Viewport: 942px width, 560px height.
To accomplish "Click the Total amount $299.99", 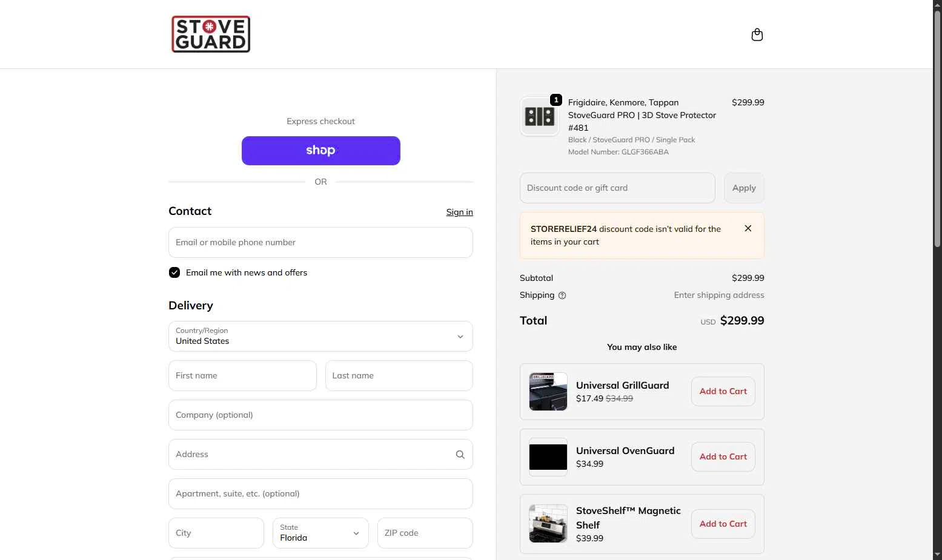I will tap(742, 321).
